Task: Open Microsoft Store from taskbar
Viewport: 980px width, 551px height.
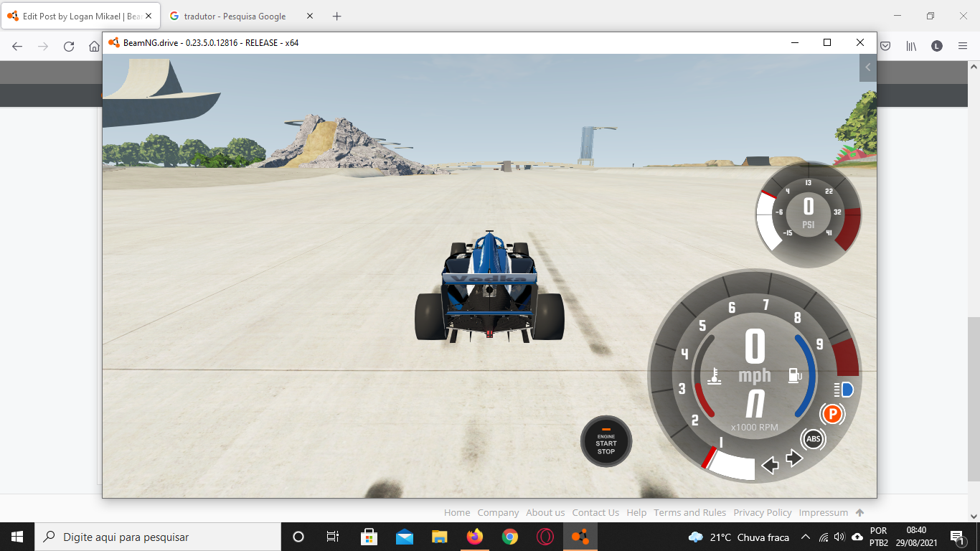Action: [369, 537]
